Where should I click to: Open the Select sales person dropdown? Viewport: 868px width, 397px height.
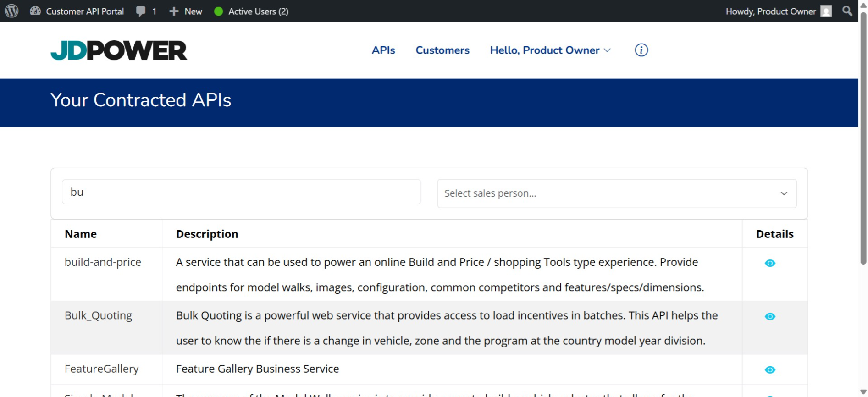pyautogui.click(x=616, y=193)
